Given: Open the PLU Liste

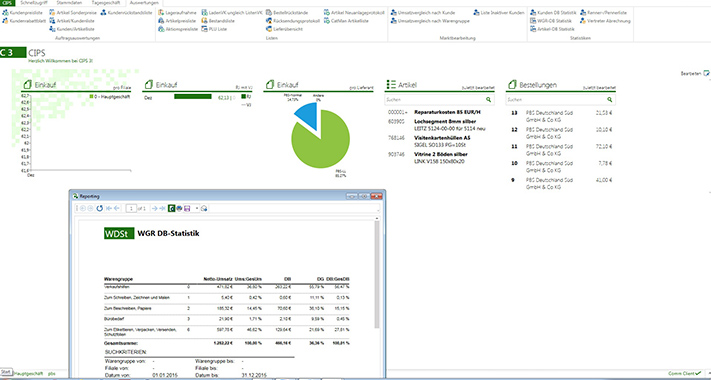Looking at the screenshot, I should point(214,29).
